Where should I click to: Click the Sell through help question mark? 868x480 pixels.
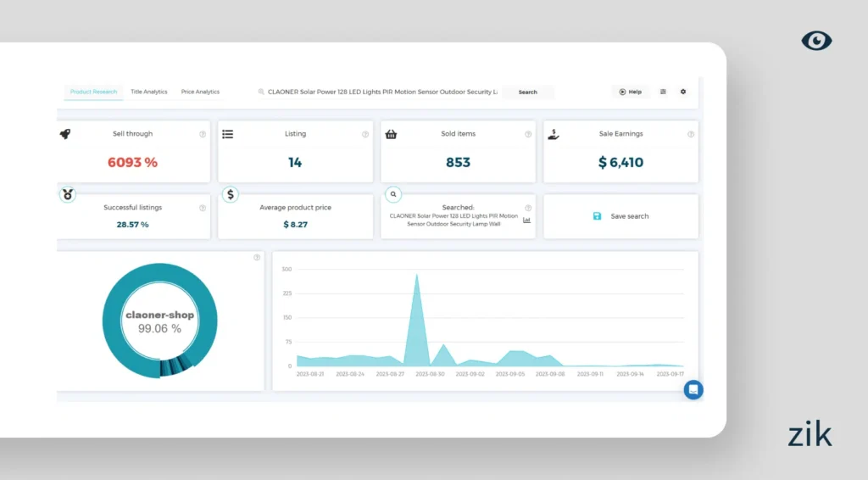(x=203, y=134)
